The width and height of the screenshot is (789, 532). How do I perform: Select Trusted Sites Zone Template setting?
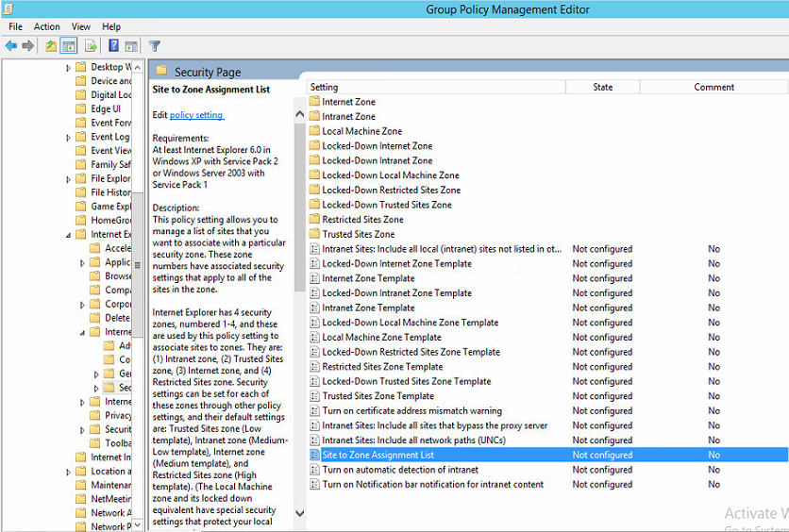pyautogui.click(x=378, y=396)
